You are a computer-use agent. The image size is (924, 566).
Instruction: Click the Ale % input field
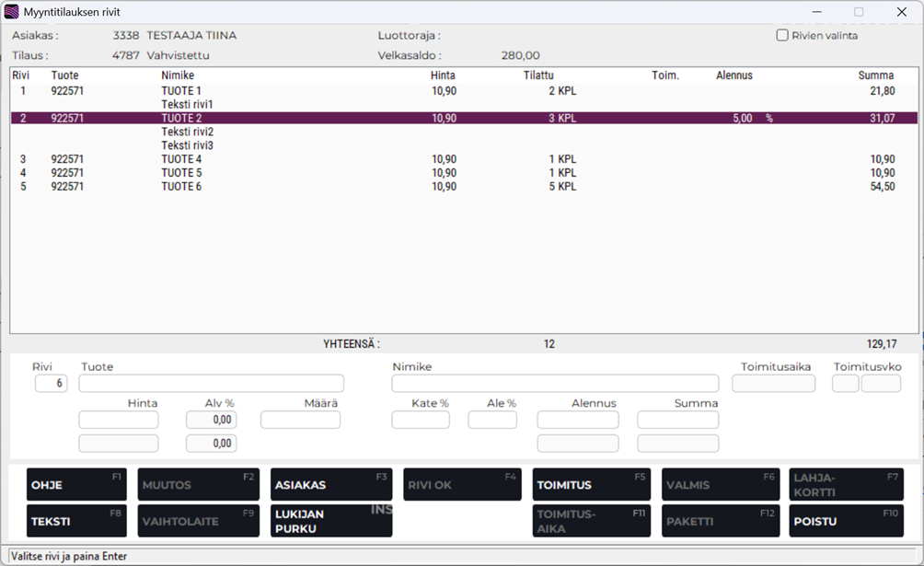(x=492, y=421)
